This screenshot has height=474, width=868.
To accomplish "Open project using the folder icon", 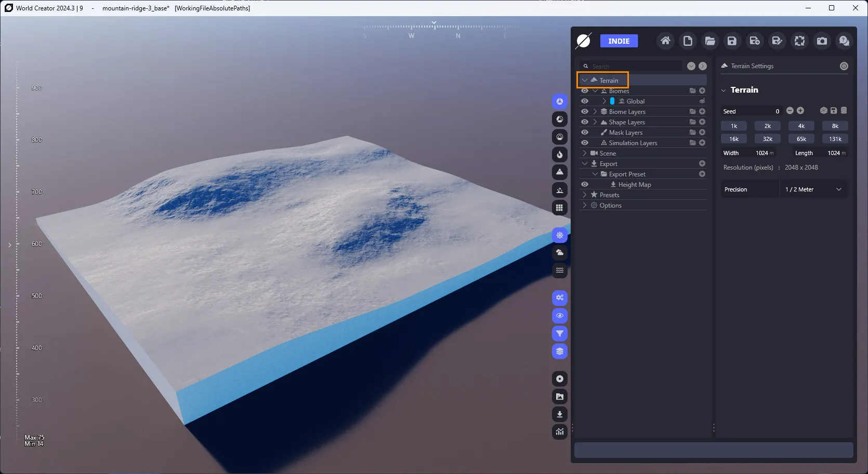I will click(x=710, y=41).
